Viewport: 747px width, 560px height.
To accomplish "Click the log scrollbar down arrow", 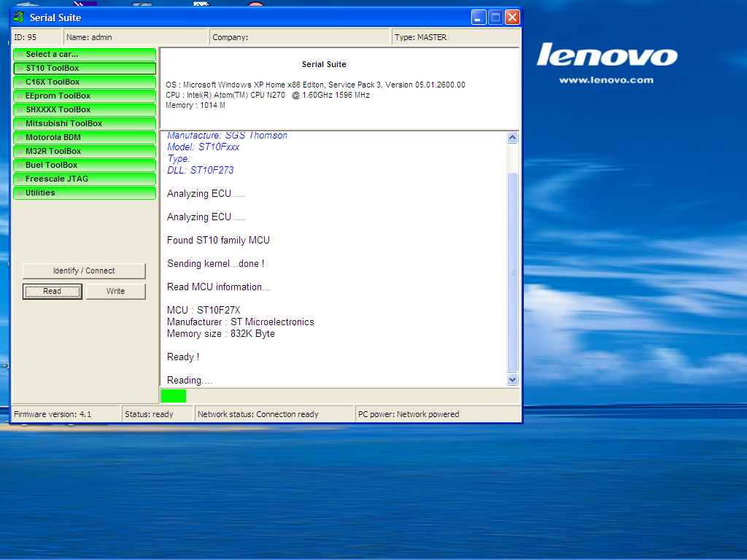I will [x=513, y=379].
